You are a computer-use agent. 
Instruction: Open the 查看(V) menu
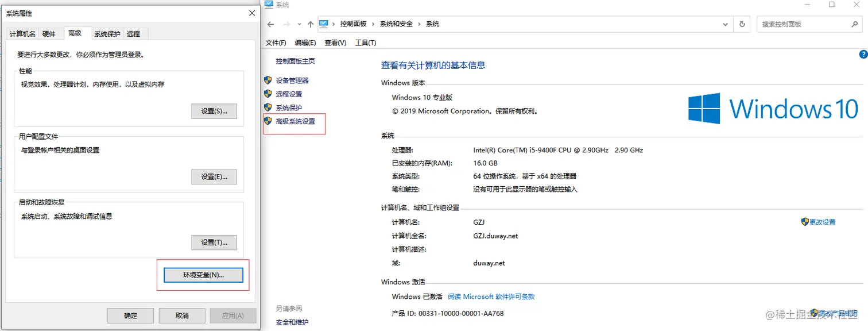click(x=335, y=43)
